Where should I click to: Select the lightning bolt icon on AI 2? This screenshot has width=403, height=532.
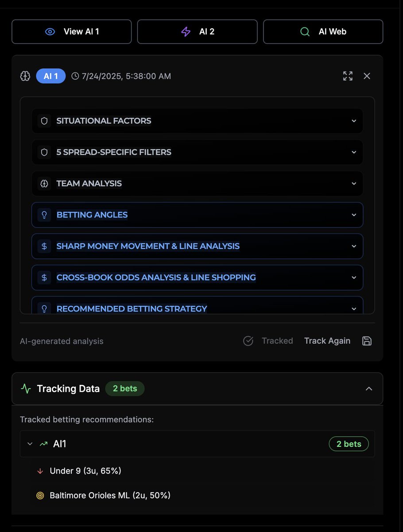point(186,31)
